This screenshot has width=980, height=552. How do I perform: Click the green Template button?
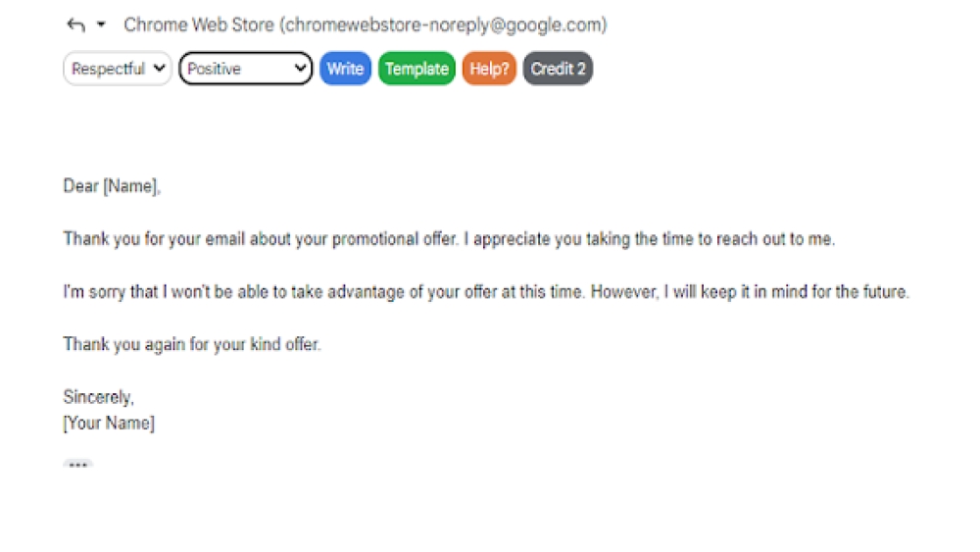click(416, 69)
